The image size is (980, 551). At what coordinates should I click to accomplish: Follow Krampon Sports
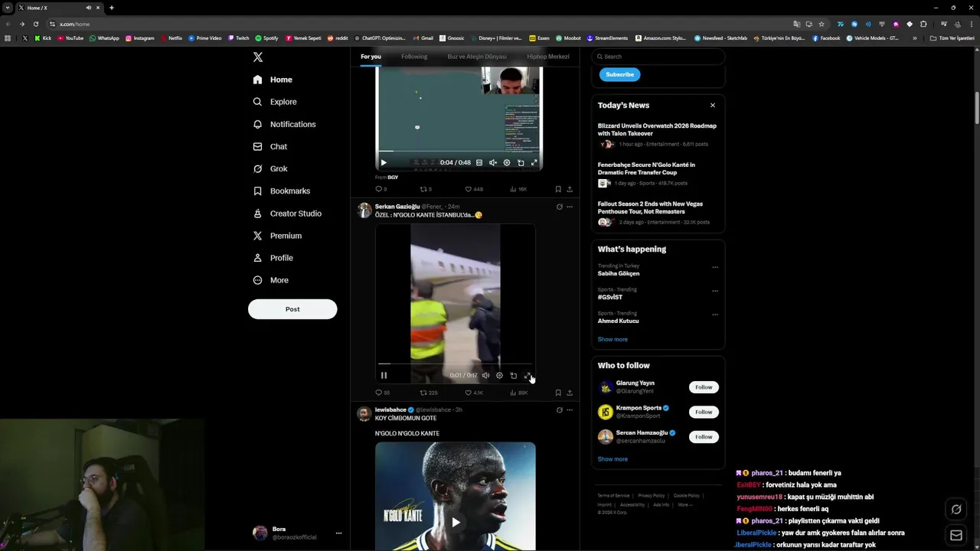point(704,412)
